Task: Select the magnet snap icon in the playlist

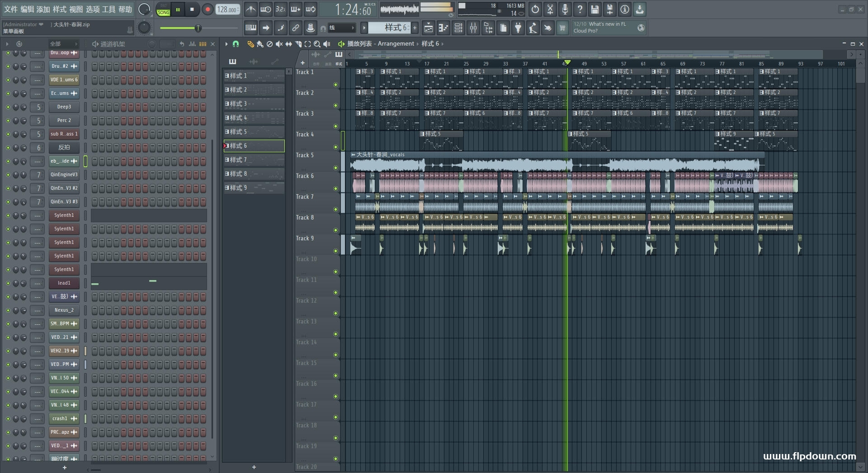Action: (x=236, y=44)
